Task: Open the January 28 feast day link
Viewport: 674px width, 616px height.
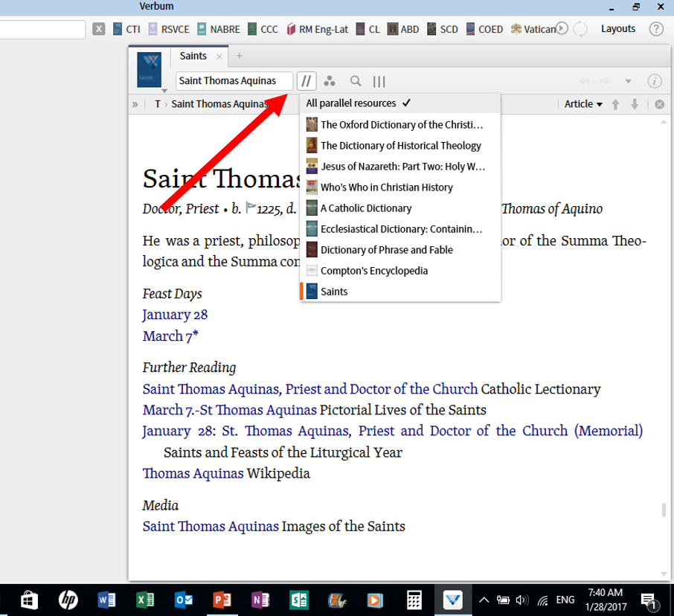Action: point(175,315)
